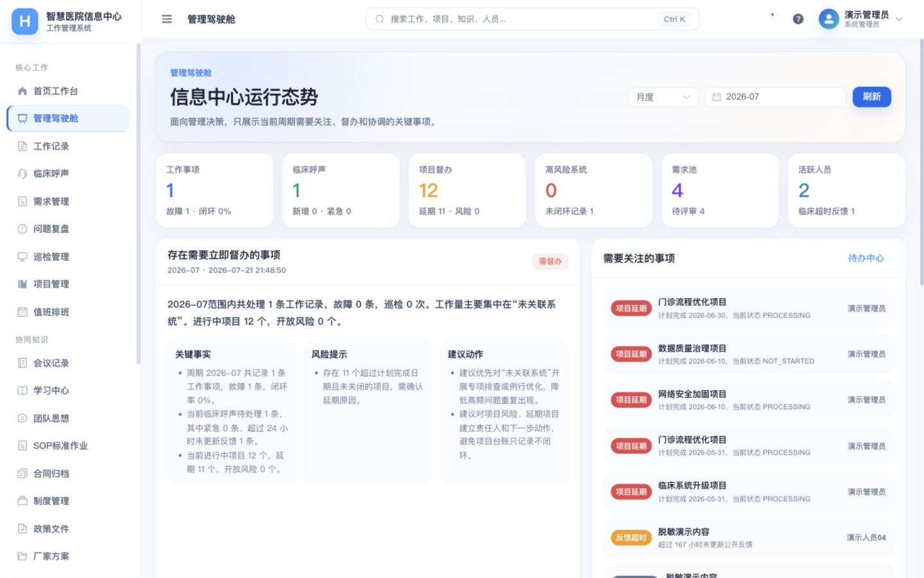Click 计划完成 2026-06-10 NOT_STARTED status text

736,362
